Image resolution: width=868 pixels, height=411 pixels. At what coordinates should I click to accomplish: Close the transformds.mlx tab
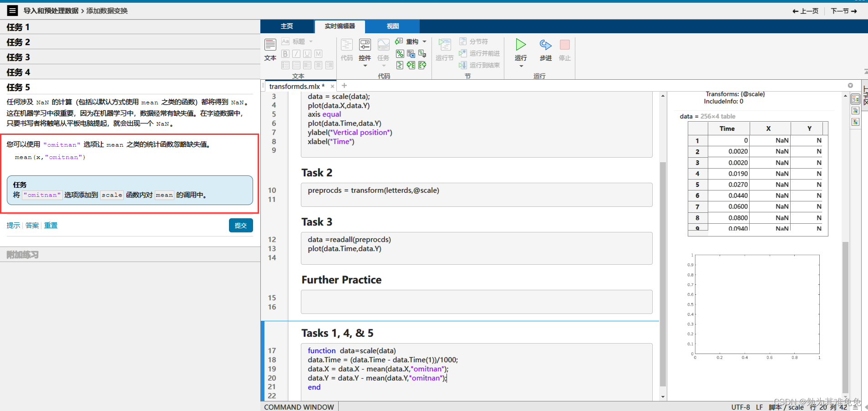coord(332,86)
